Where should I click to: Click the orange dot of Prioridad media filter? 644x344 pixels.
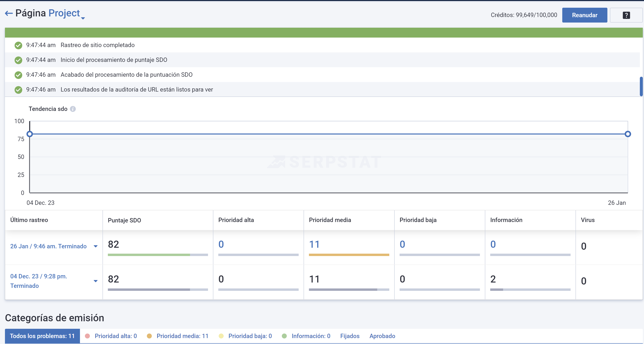pos(149,336)
